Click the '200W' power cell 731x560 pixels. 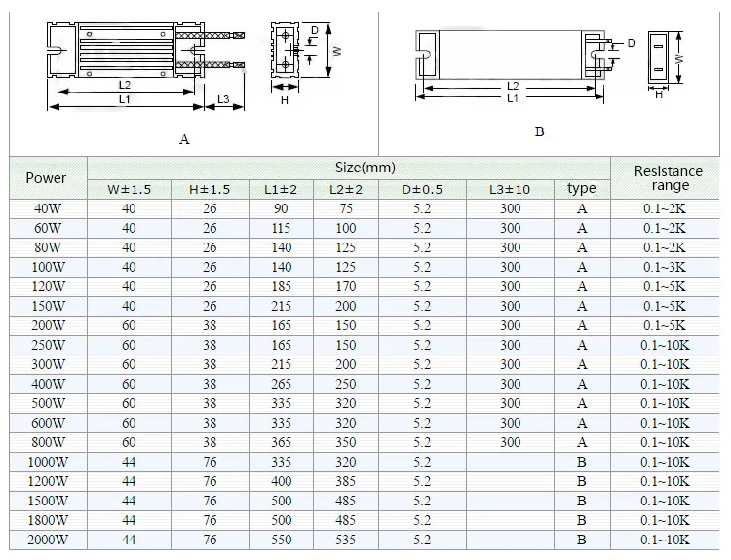[48, 325]
